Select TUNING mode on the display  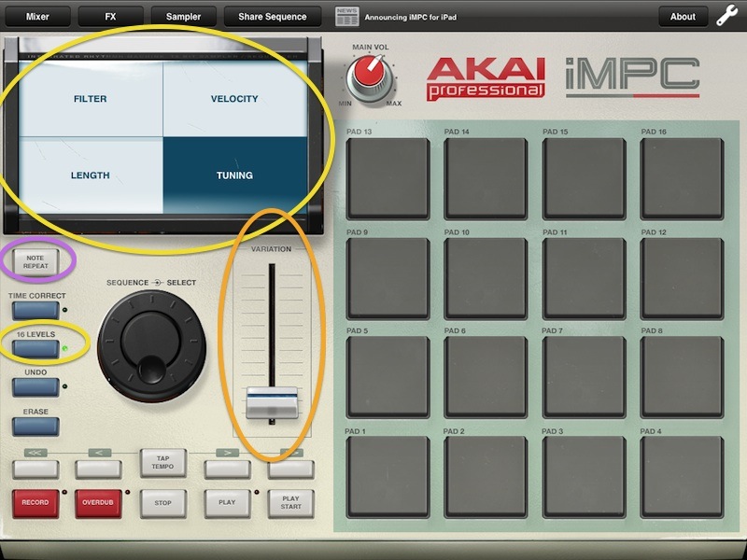tap(235, 175)
